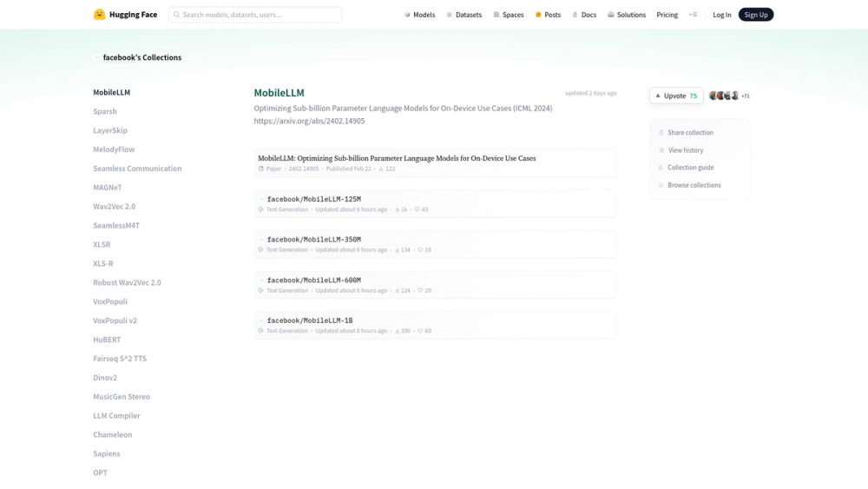Viewport: 868px width, 489px height.
Task: Click the Solutions icon in navbar
Action: 610,15
